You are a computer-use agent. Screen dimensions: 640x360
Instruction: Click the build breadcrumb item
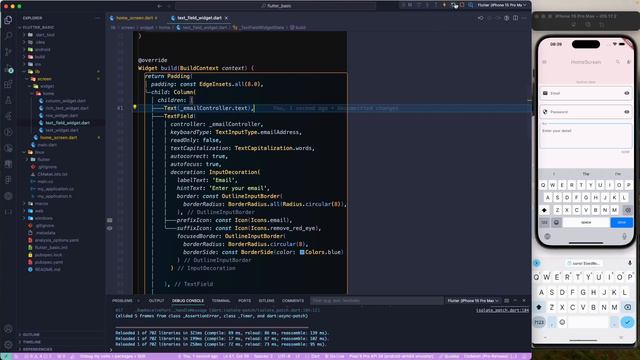[298, 27]
